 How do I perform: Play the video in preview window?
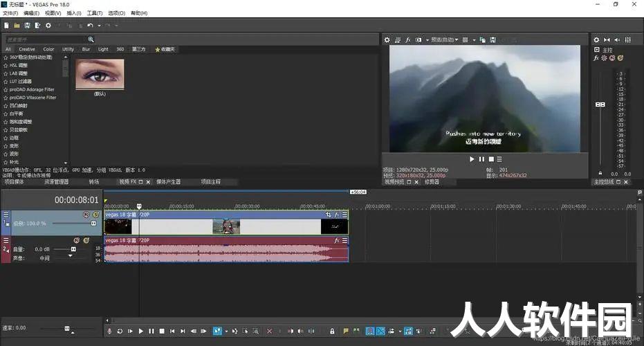(472, 159)
